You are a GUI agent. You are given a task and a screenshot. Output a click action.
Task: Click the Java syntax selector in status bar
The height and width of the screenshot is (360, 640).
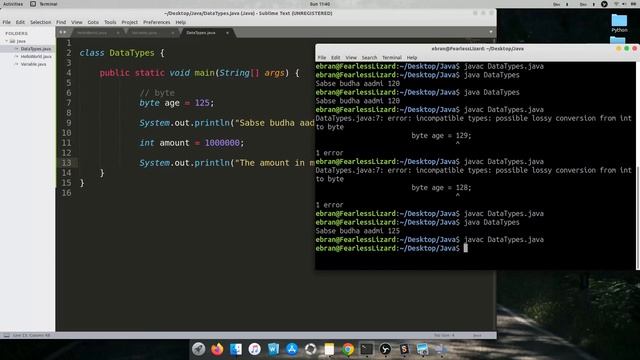[x=477, y=335]
